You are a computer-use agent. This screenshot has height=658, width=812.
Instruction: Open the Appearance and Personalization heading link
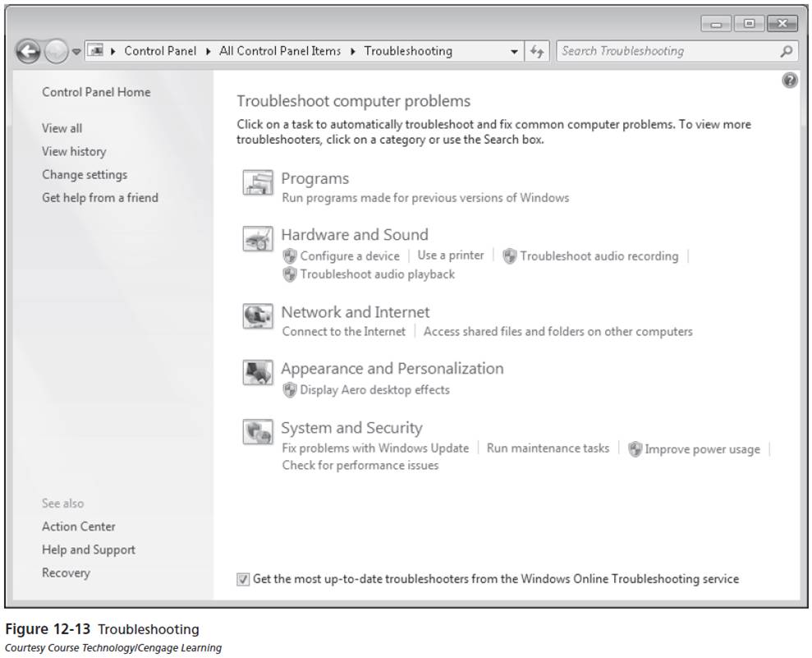(392, 368)
